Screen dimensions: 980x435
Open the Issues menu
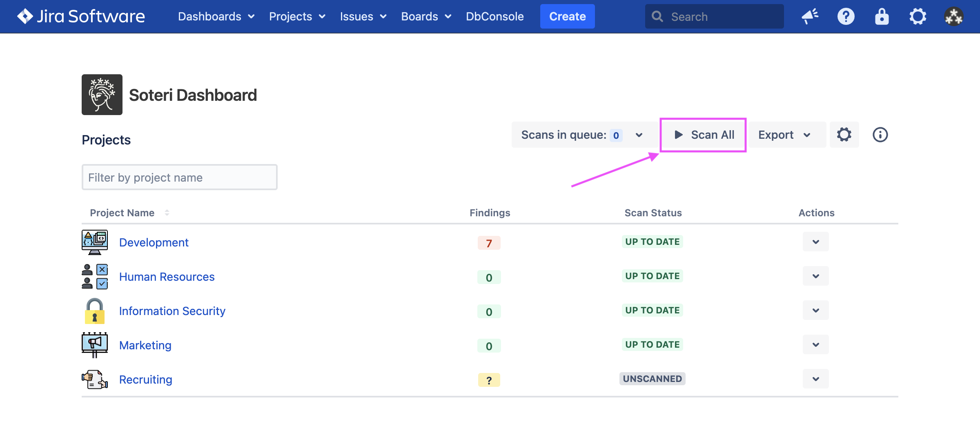pyautogui.click(x=363, y=16)
